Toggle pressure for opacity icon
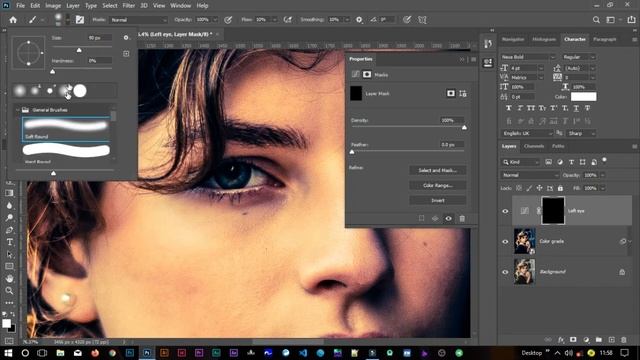 tap(228, 20)
